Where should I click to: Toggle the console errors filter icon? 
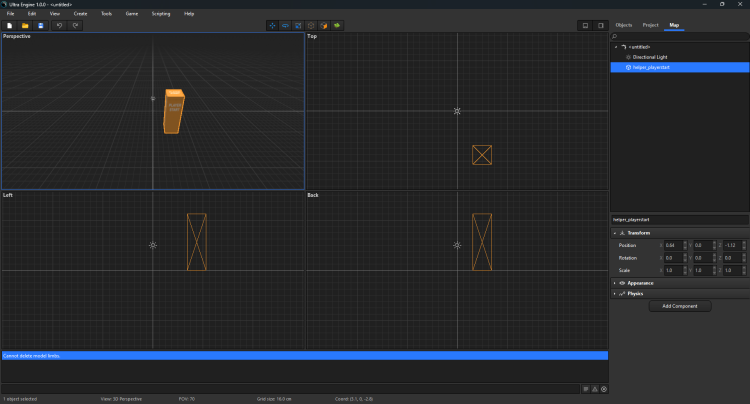(604, 388)
